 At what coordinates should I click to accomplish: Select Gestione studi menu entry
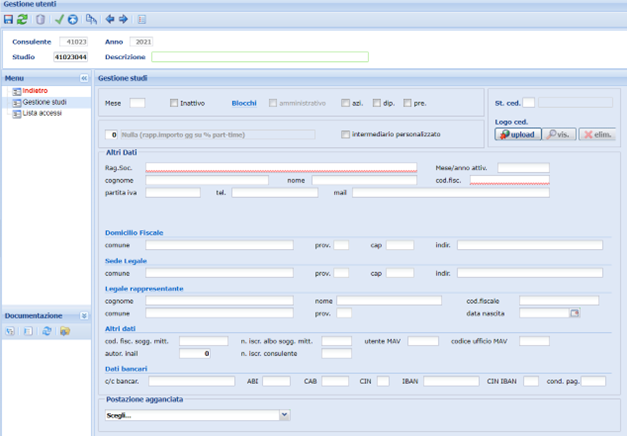coord(44,102)
